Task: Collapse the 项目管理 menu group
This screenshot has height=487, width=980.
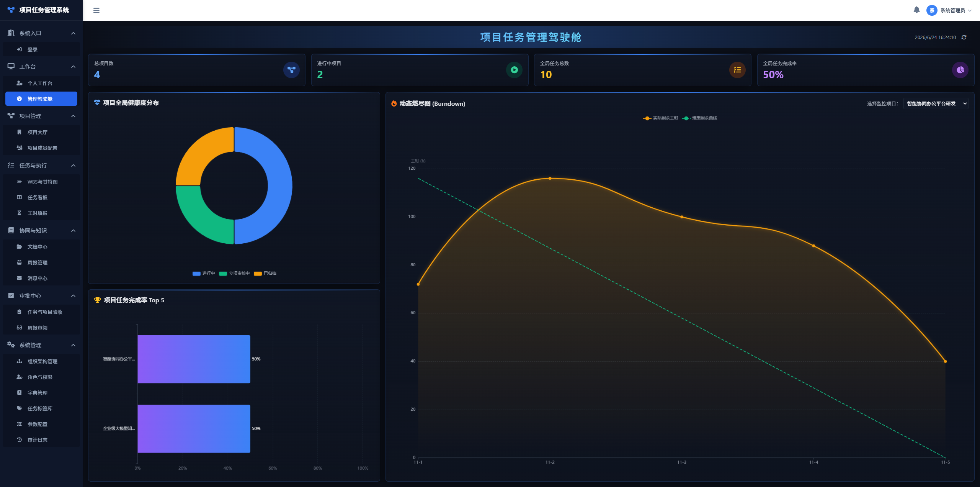Action: point(41,116)
